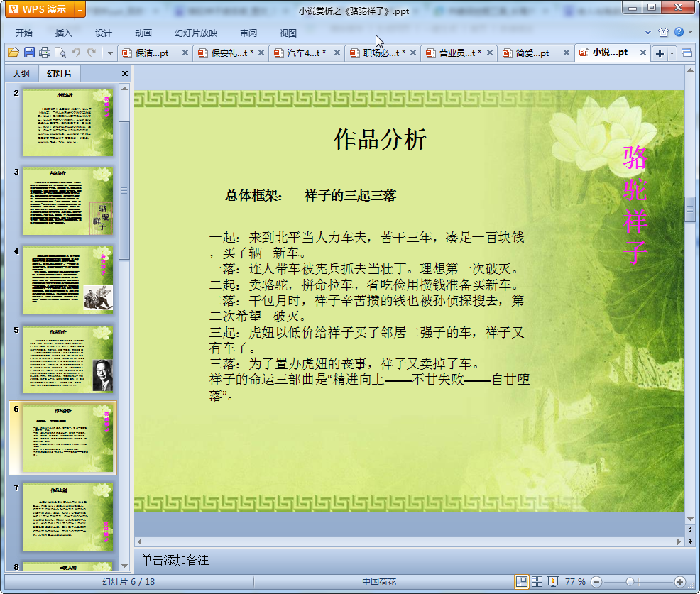Close the 保洁...pt document tab
Viewport: 700px width, 594px height.
click(x=185, y=53)
